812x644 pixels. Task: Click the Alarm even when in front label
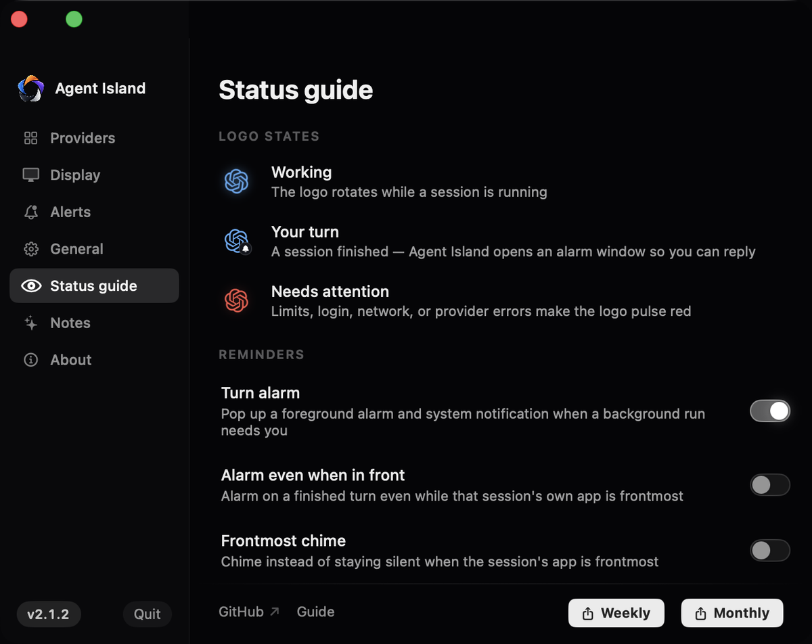pos(313,476)
